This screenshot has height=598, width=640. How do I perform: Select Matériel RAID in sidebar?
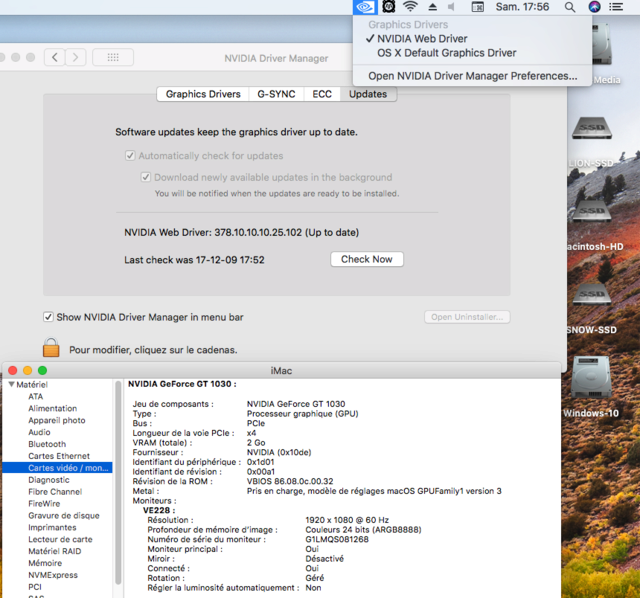(55, 551)
